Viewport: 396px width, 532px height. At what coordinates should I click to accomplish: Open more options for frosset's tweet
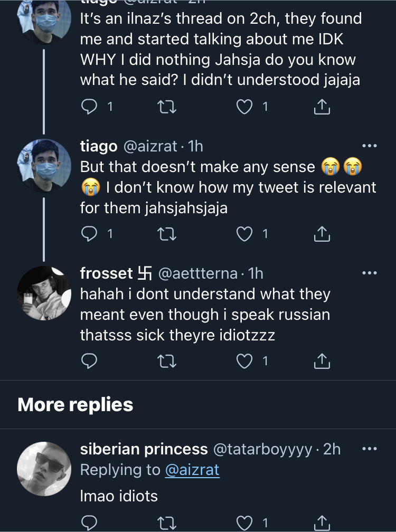(369, 273)
